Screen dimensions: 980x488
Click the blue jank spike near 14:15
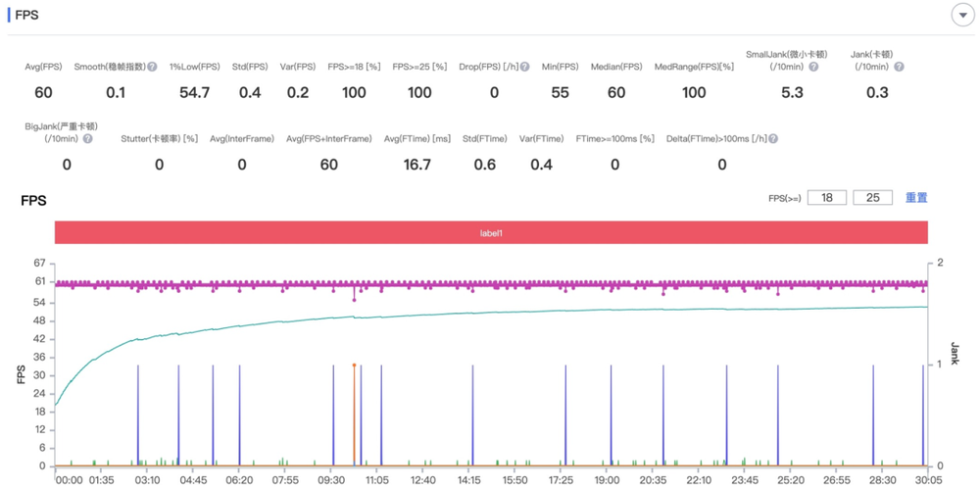(x=472, y=412)
